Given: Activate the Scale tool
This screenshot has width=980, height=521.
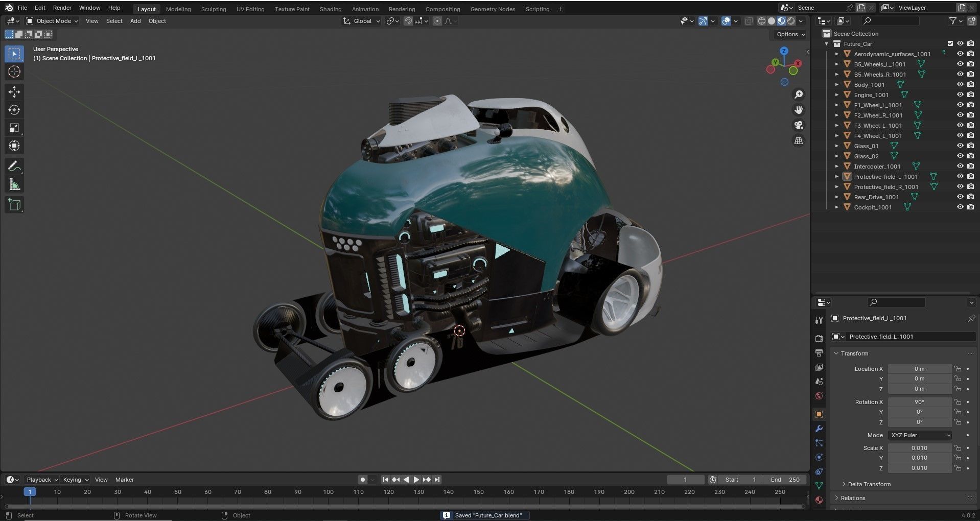Looking at the screenshot, I should (x=14, y=128).
